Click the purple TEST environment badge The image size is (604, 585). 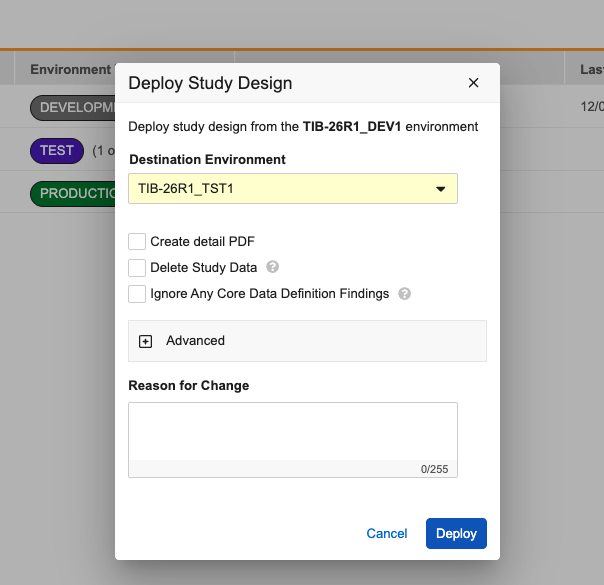(x=57, y=151)
